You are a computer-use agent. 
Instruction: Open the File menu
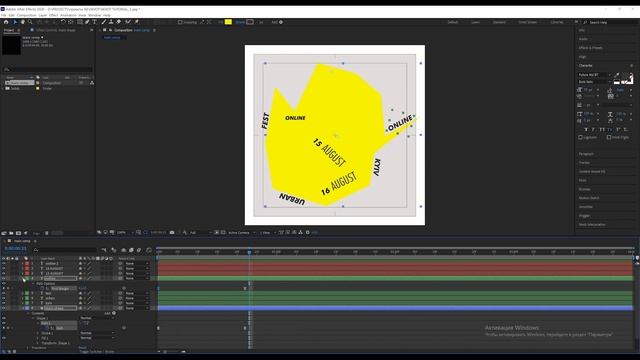tap(4, 15)
